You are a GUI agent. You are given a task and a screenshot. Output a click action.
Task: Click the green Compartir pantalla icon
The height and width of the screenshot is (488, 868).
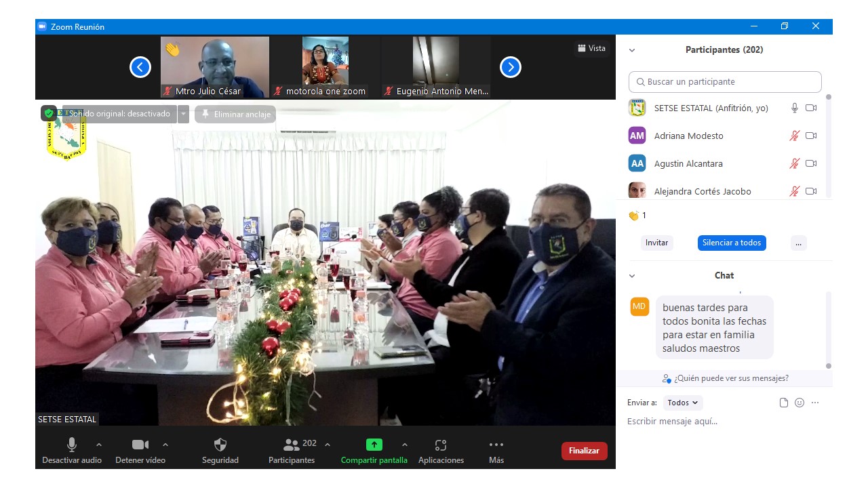pos(374,445)
